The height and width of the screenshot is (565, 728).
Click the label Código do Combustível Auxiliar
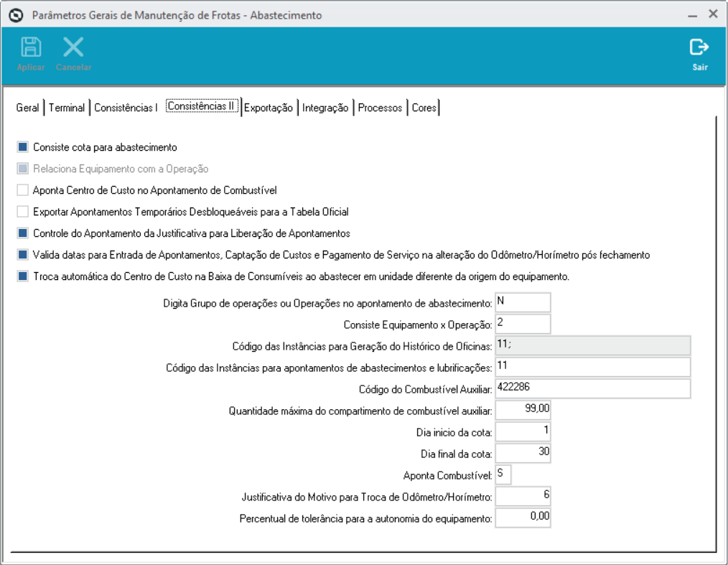[x=425, y=390]
